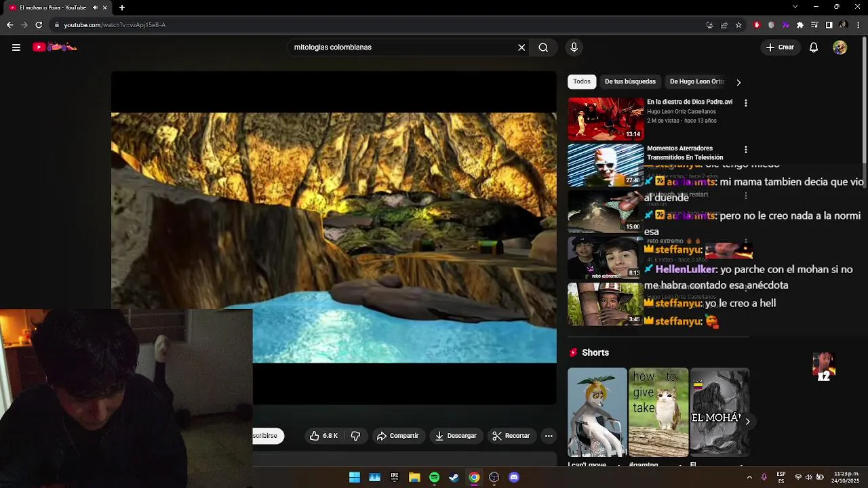Open the Windows Start menu

(x=355, y=477)
